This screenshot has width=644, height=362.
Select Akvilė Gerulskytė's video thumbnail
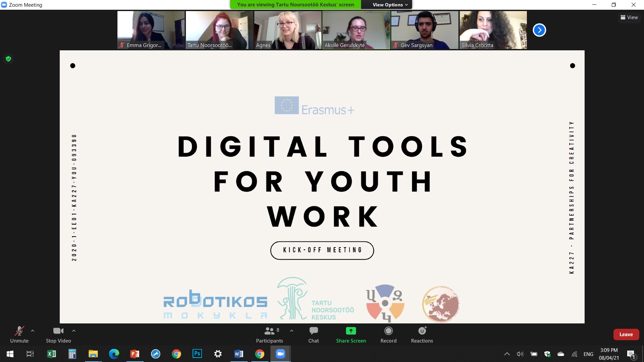click(356, 30)
